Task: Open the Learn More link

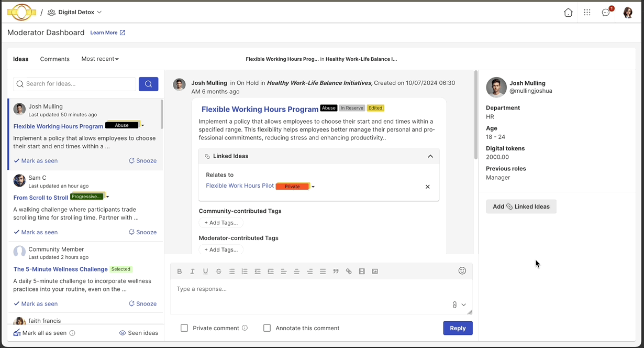Action: pyautogui.click(x=104, y=32)
